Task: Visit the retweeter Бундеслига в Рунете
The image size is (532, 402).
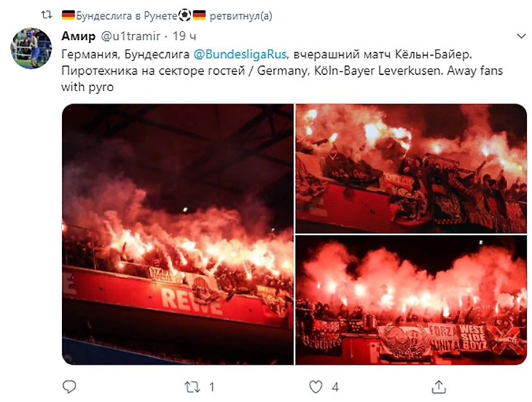Action: pyautogui.click(x=127, y=15)
